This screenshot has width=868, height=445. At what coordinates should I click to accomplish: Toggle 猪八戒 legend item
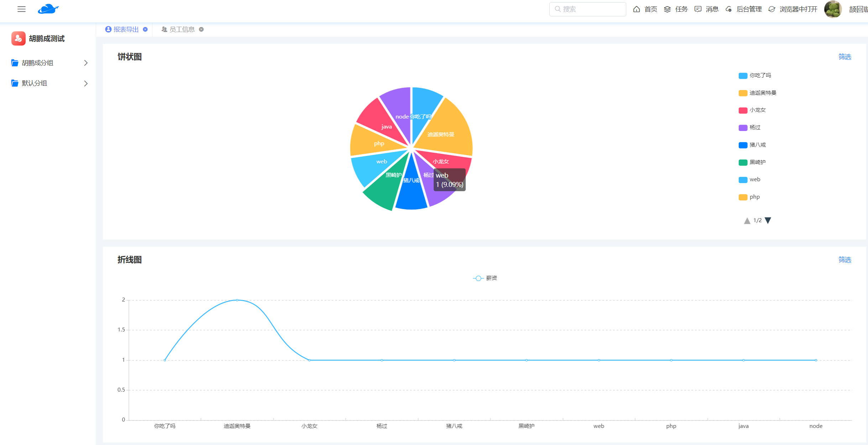pos(752,145)
